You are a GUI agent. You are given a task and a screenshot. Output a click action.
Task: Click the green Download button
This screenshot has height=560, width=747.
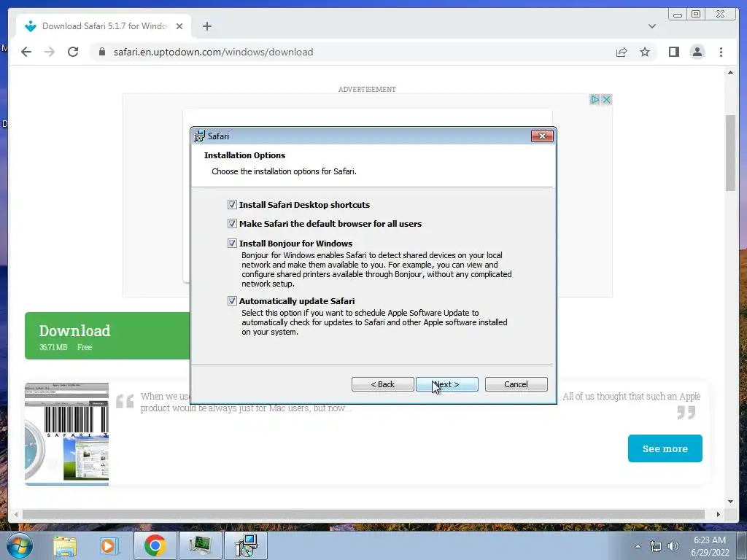(107, 335)
